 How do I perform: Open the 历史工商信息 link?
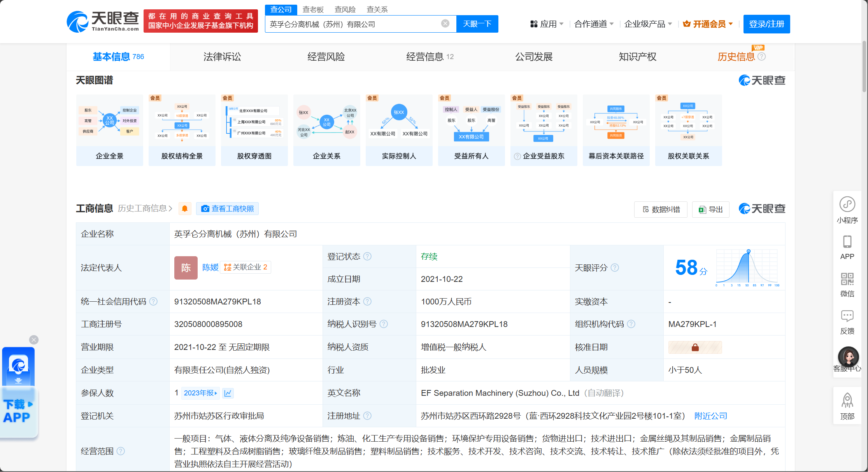(145, 209)
